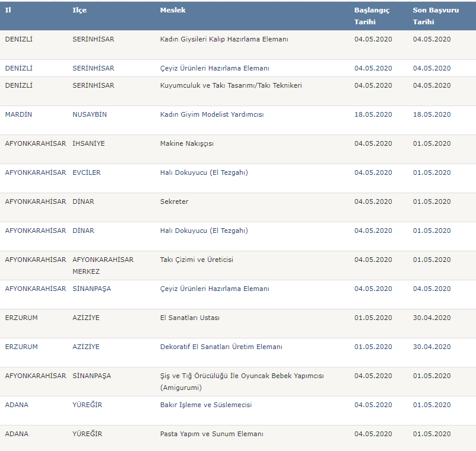Select the "NUSAYBİN" district cell

click(89, 114)
